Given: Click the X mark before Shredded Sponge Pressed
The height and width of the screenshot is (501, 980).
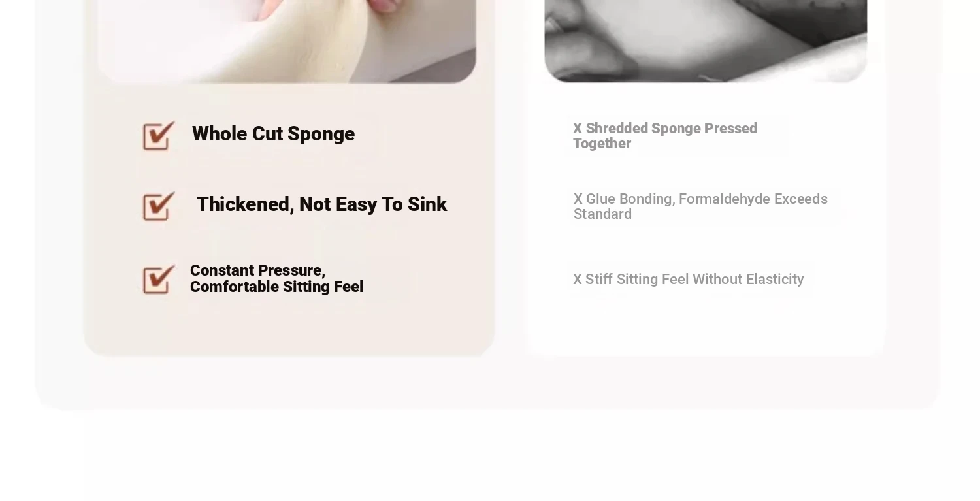Looking at the screenshot, I should [x=578, y=129].
